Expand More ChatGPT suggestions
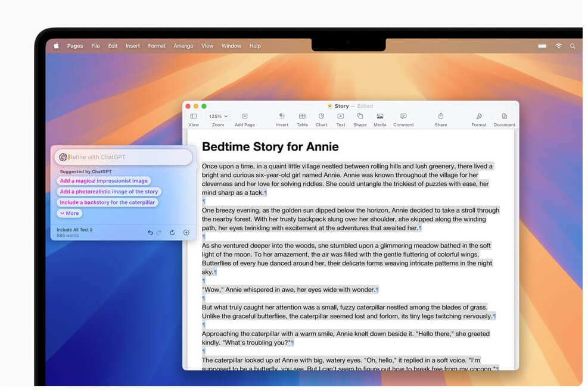This screenshot has height=391, width=588. [69, 212]
